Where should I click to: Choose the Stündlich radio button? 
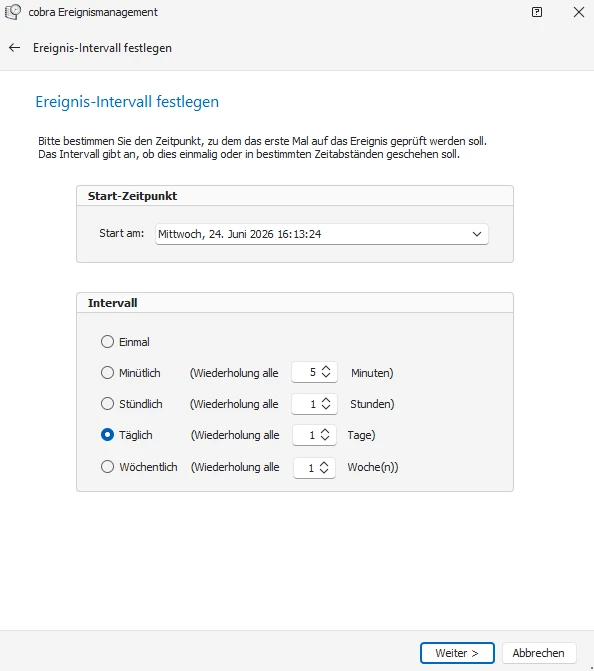click(107, 404)
